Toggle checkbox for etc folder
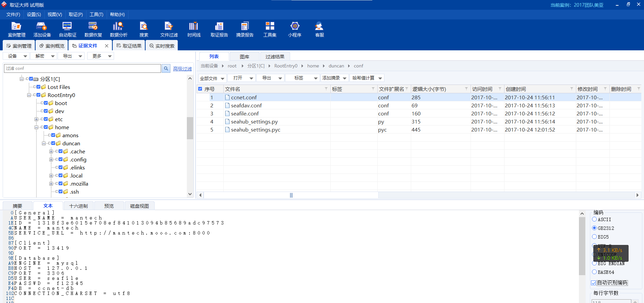 [46, 119]
